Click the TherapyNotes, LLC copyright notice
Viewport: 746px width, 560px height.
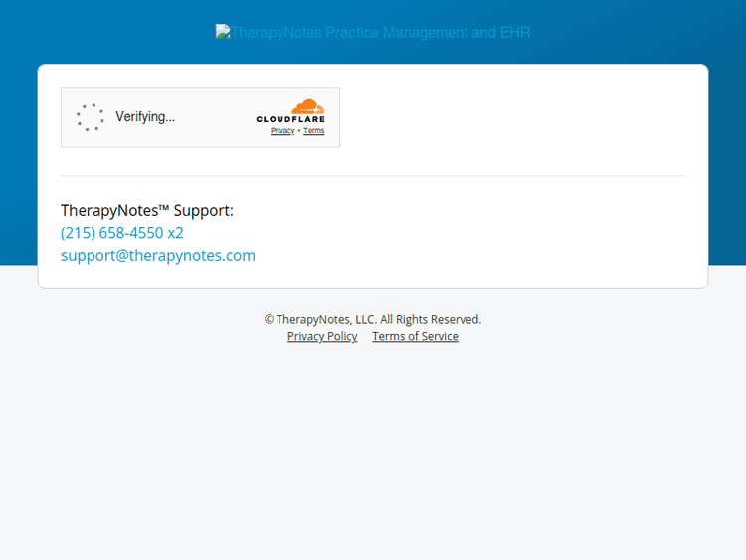click(373, 319)
